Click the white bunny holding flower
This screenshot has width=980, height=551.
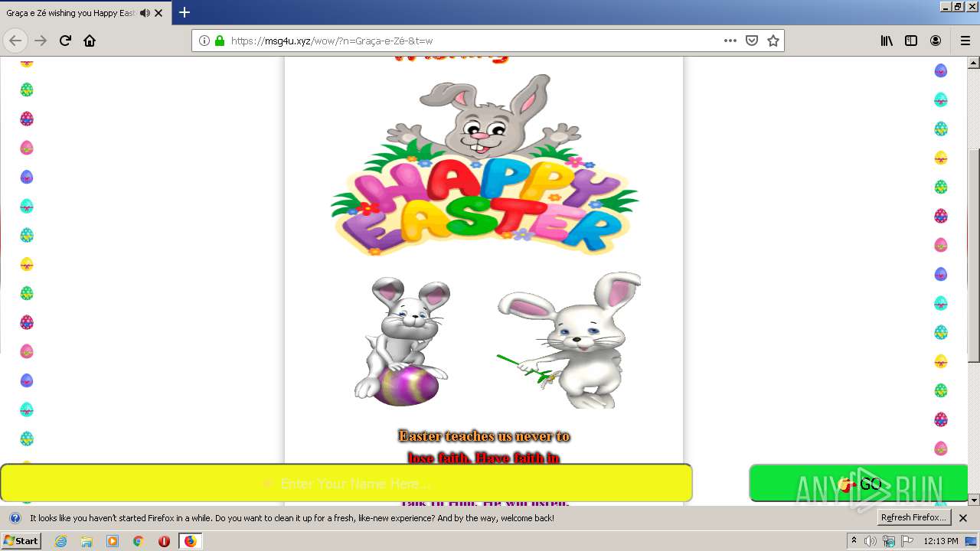(570, 340)
